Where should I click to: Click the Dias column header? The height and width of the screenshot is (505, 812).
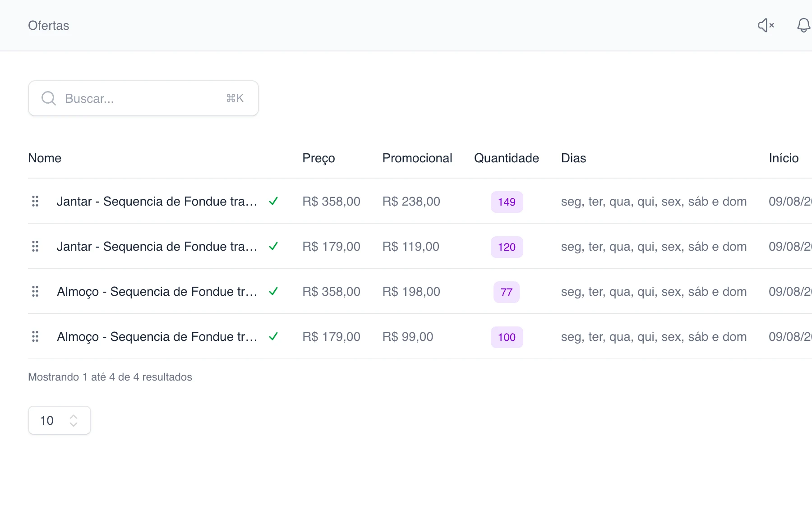pos(573,158)
